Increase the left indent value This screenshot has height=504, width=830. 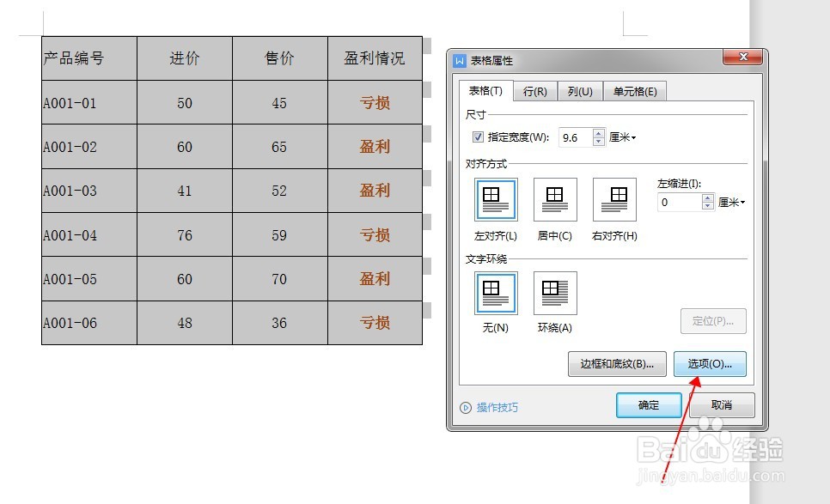708,197
